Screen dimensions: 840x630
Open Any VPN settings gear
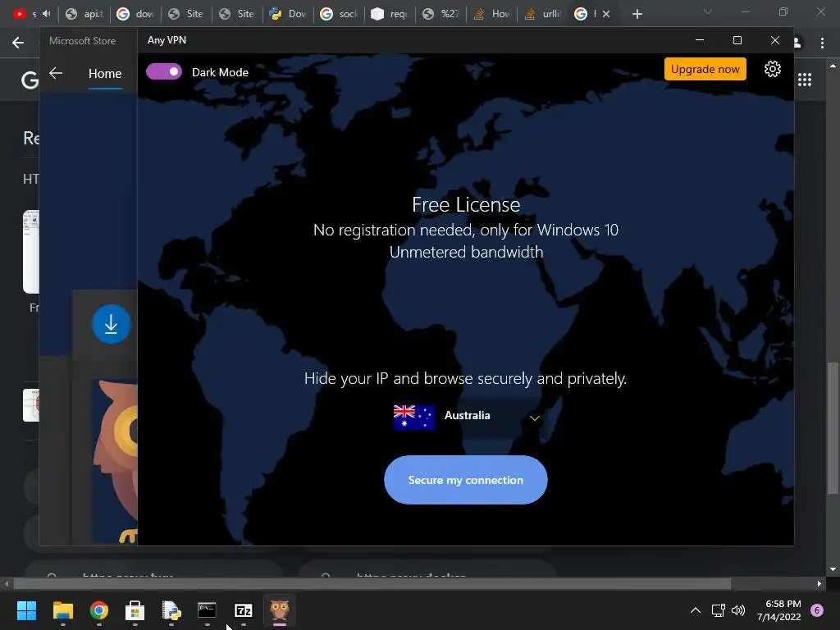click(x=772, y=69)
